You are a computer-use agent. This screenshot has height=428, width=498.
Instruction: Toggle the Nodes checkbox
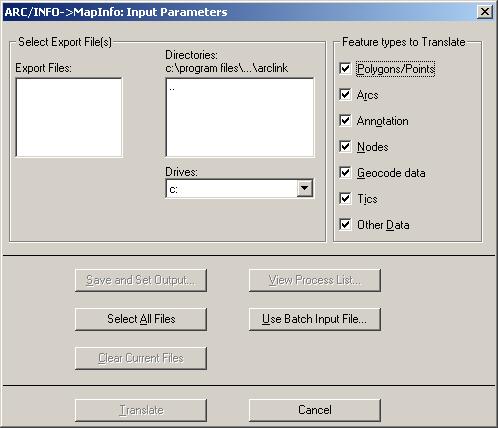coord(345,147)
